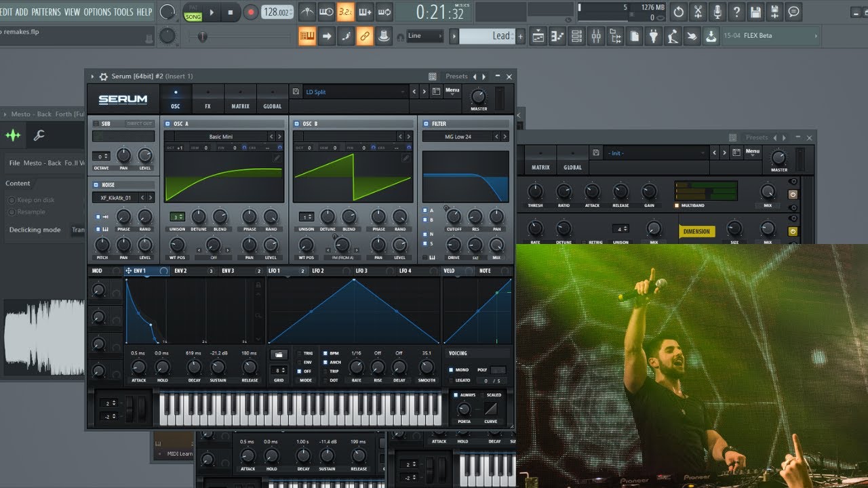Click the LFO folder load icon
The width and height of the screenshot is (868, 488).
[278, 354]
